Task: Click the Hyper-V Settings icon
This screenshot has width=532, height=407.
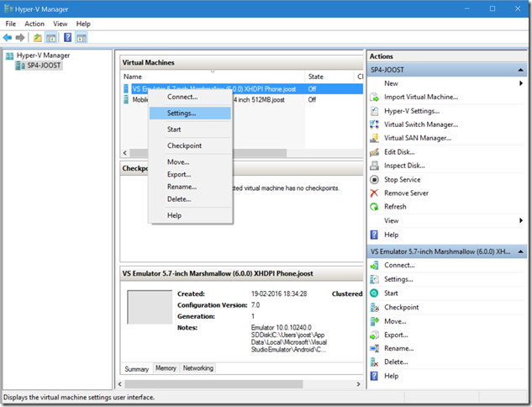Action: [374, 111]
